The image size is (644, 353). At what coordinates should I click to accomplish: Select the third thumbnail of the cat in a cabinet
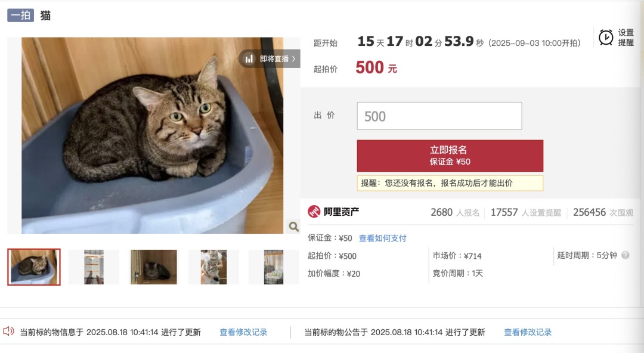[x=154, y=267]
